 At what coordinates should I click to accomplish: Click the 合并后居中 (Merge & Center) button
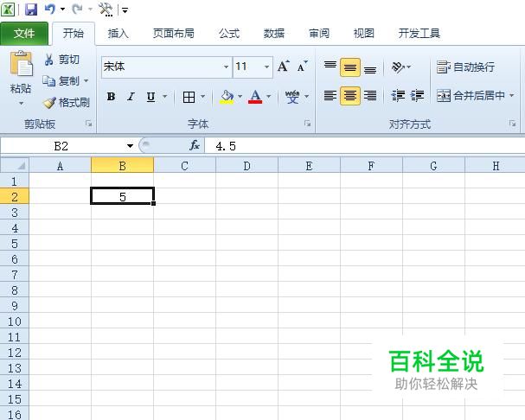471,96
